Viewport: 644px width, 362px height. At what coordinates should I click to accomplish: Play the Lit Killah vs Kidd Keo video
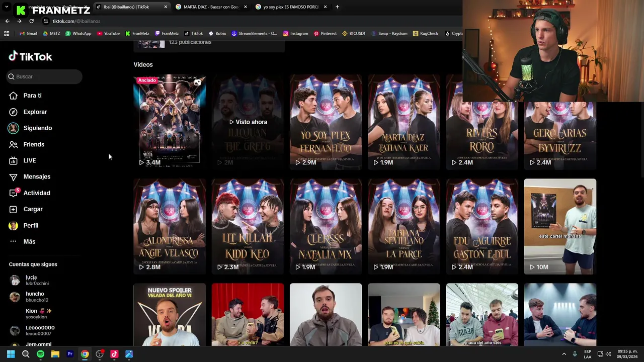click(x=248, y=226)
